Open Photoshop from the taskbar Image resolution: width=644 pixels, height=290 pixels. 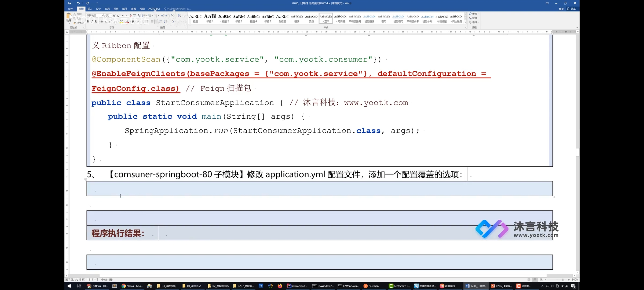[261, 286]
